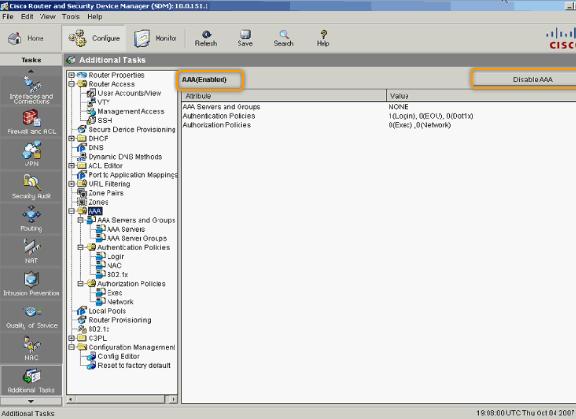Collapse the AAA tree node
This screenshot has width=576, height=419.
pyautogui.click(x=72, y=211)
